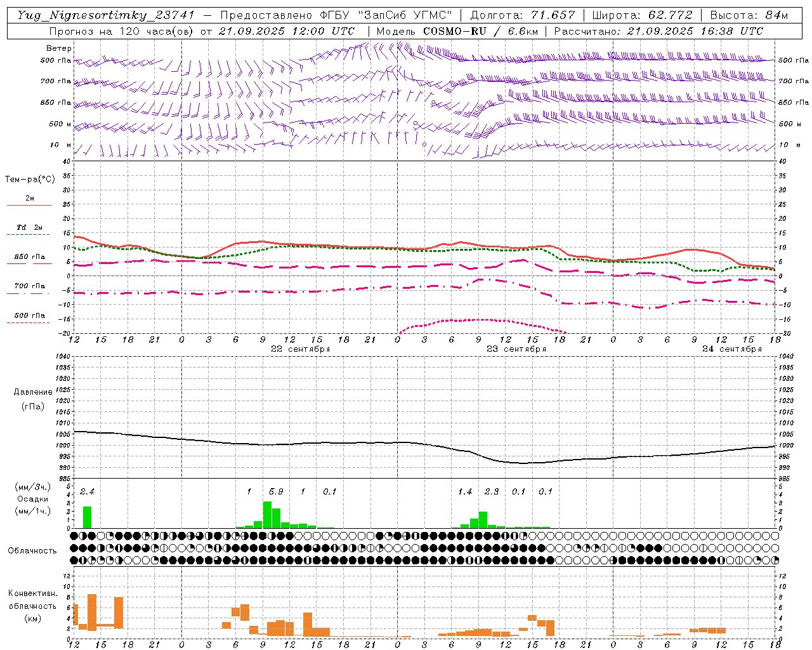Click the station name Yug_Nignesortimky_23741
This screenshot has width=812, height=650.
click(x=106, y=15)
